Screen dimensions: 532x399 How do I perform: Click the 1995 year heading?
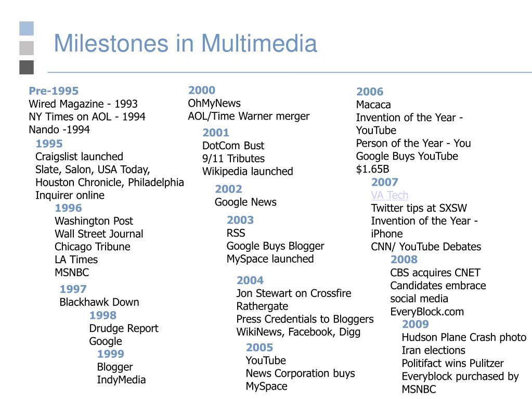(x=49, y=144)
